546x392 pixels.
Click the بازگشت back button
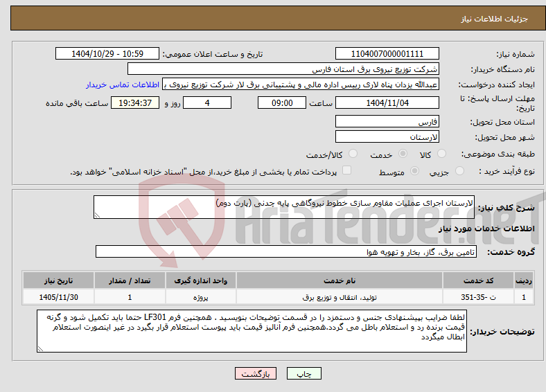tap(256, 373)
